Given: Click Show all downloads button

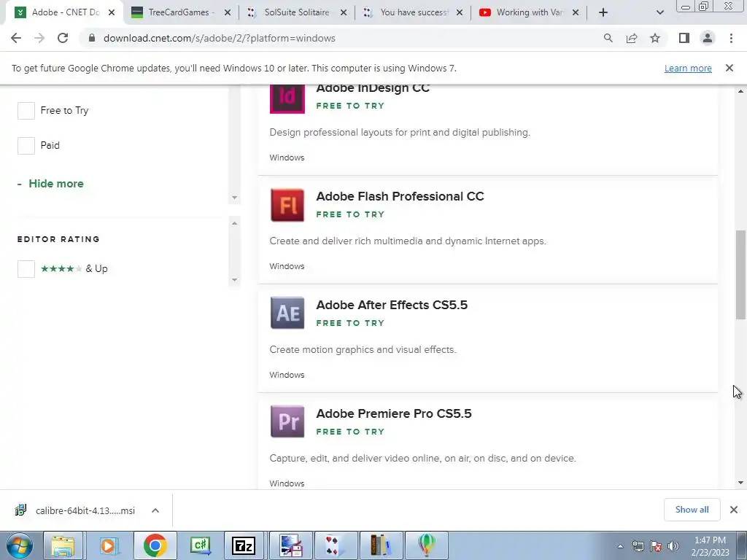Looking at the screenshot, I should pyautogui.click(x=692, y=510).
